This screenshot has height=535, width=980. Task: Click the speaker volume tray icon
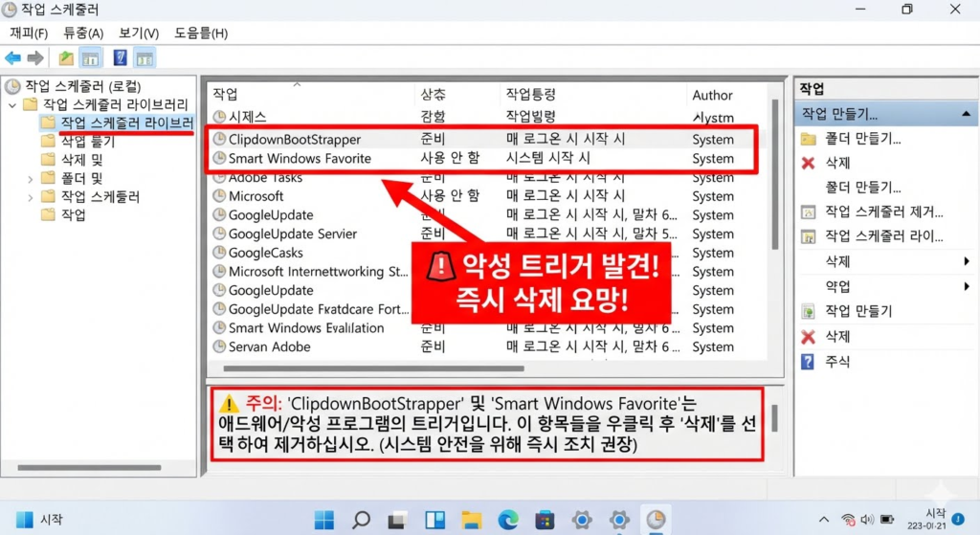867,520
